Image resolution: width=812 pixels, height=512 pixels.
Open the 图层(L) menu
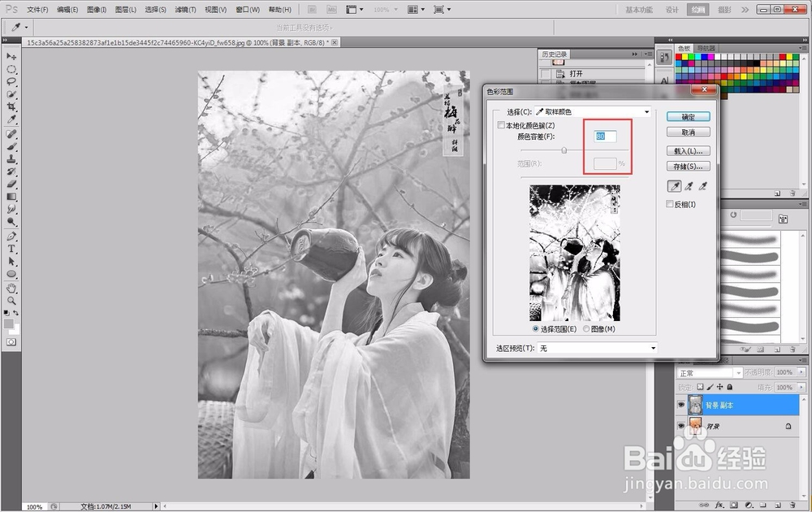pyautogui.click(x=125, y=9)
